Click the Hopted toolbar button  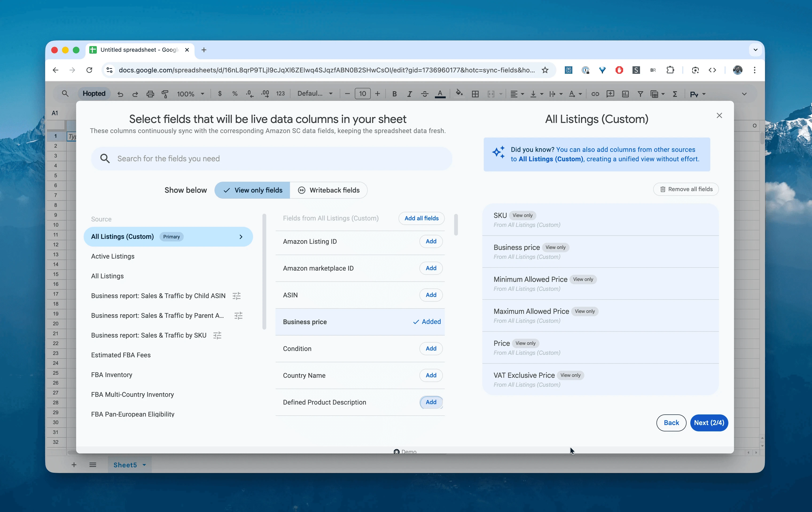click(94, 94)
